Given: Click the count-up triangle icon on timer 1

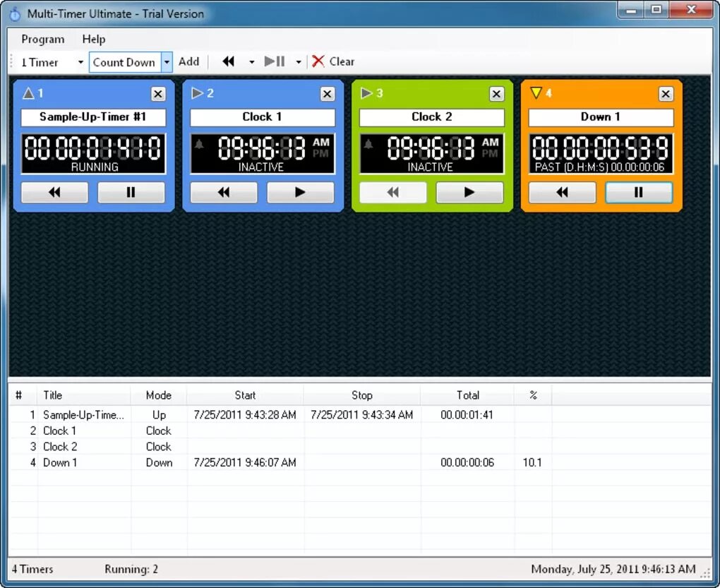Looking at the screenshot, I should [x=28, y=94].
